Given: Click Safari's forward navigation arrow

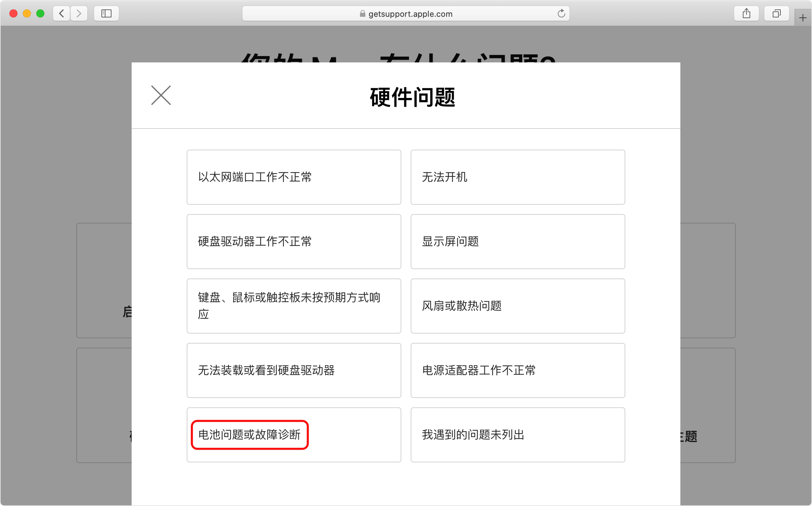Looking at the screenshot, I should click(x=79, y=13).
